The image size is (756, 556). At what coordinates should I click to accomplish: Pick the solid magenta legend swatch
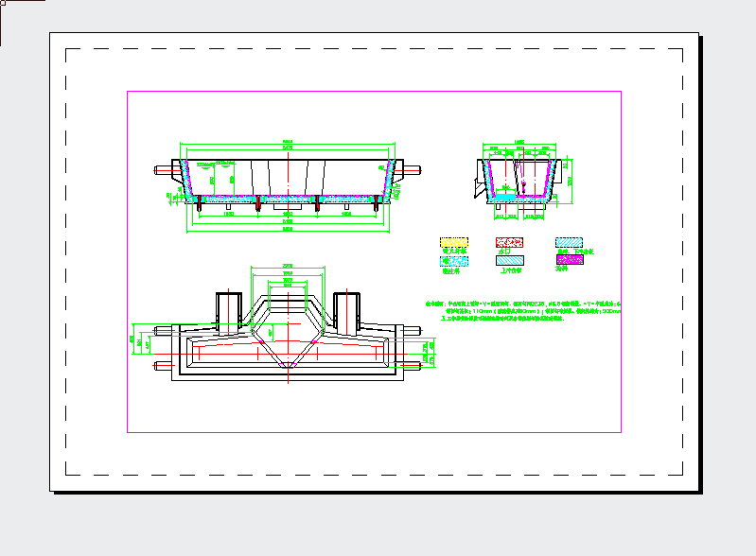click(570, 259)
